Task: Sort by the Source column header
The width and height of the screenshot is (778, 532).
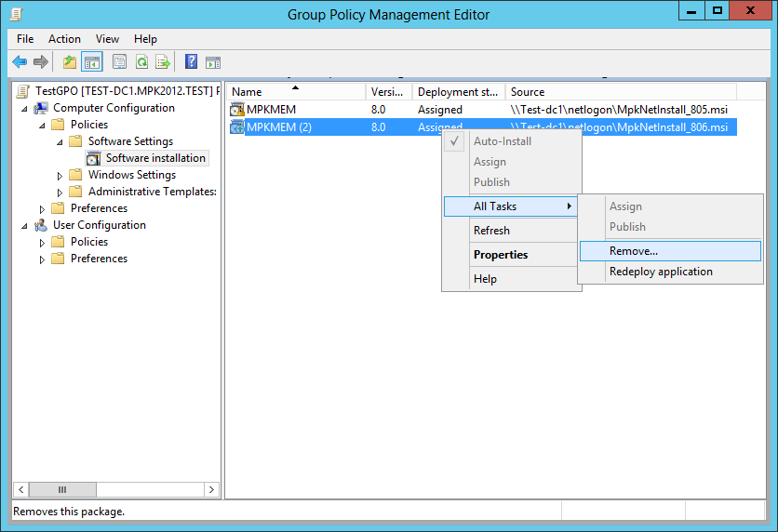Action: pos(621,92)
